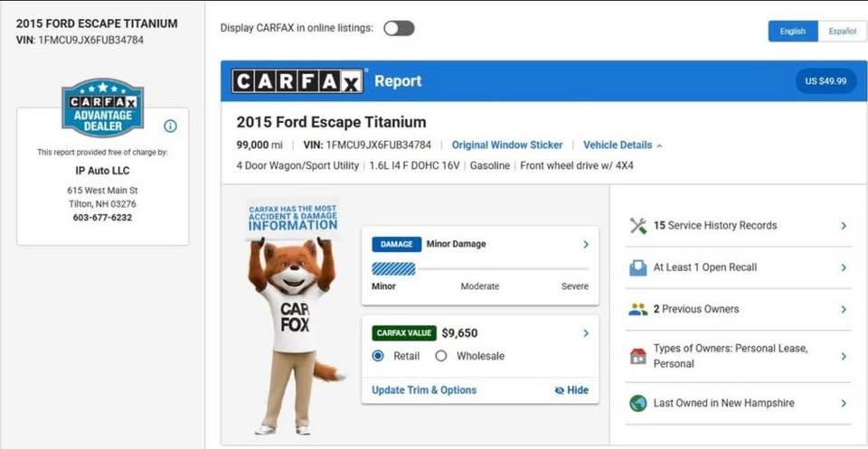Click the house Types of Owners icon
Image resolution: width=868 pixels, height=449 pixels.
click(x=637, y=356)
